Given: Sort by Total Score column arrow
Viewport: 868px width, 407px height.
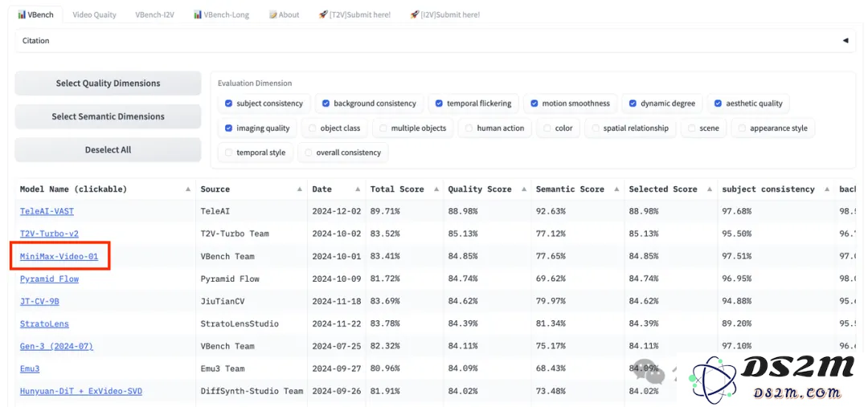Looking at the screenshot, I should (x=435, y=189).
